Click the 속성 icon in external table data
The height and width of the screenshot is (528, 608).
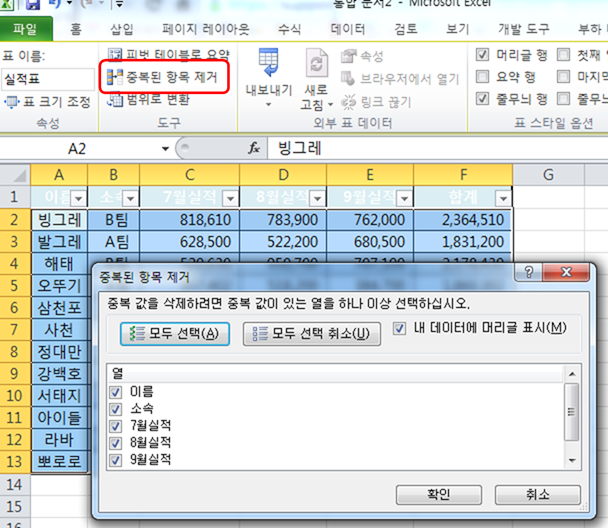coord(348,56)
